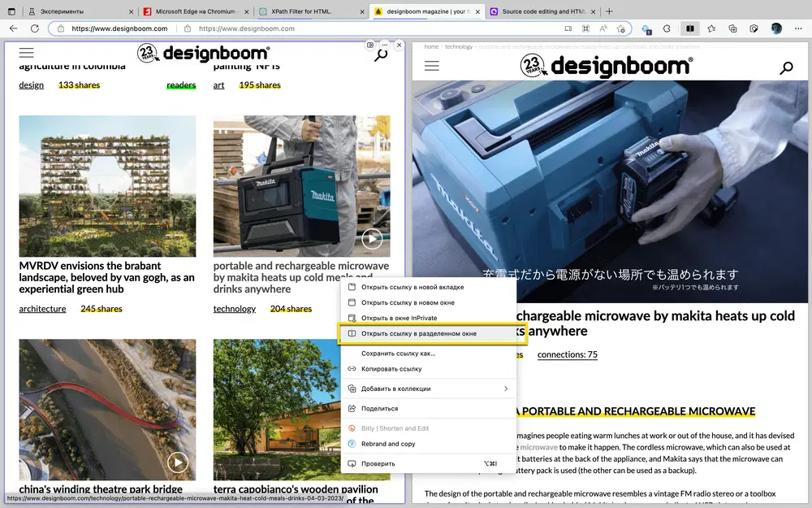Play video on Makita microwave thumbnail
812x508 pixels.
[372, 239]
